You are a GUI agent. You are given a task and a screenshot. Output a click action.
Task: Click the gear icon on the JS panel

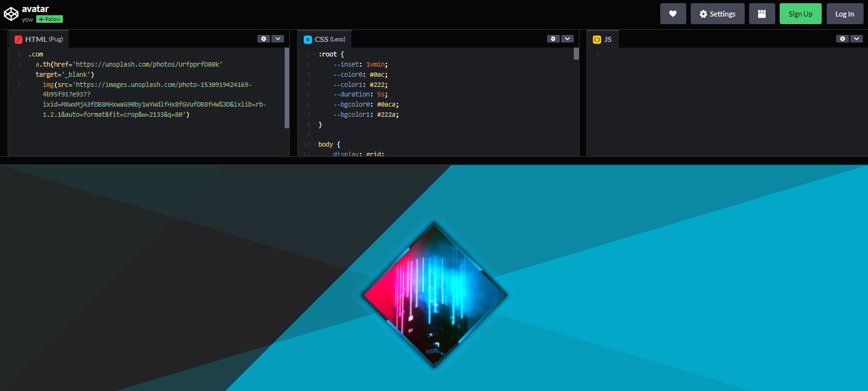click(x=843, y=38)
